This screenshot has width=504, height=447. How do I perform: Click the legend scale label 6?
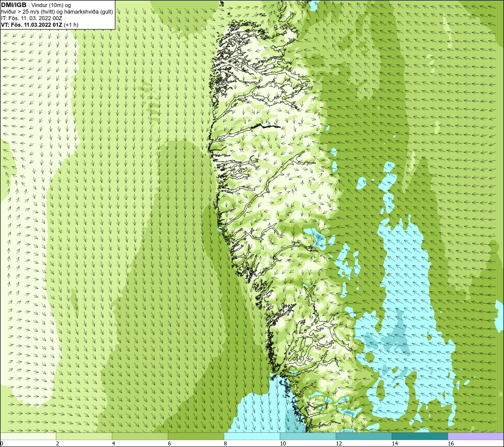[169, 443]
